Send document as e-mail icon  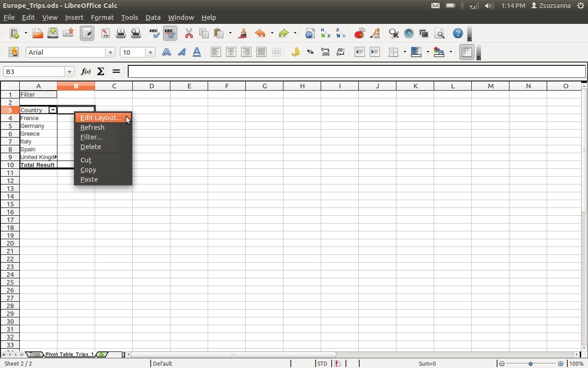tap(68, 34)
